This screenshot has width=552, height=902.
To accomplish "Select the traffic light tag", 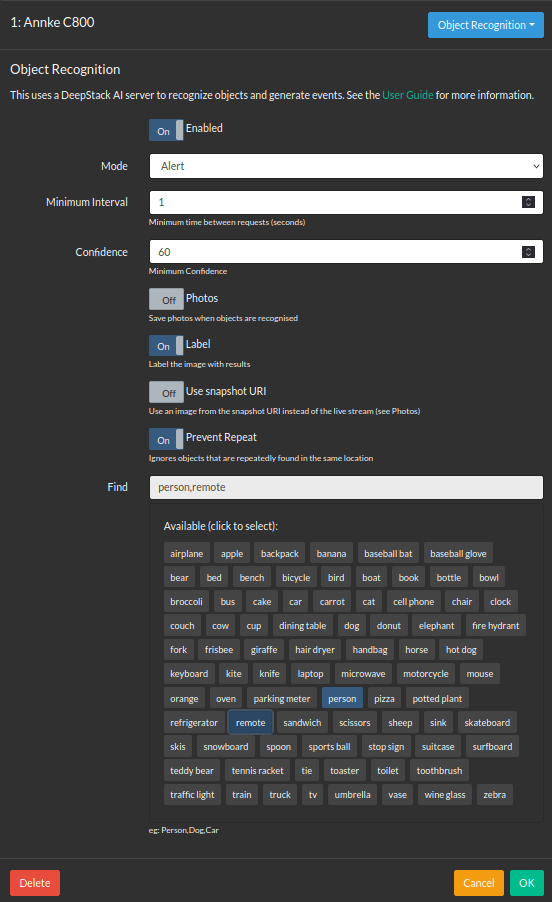I will pyautogui.click(x=192, y=795).
